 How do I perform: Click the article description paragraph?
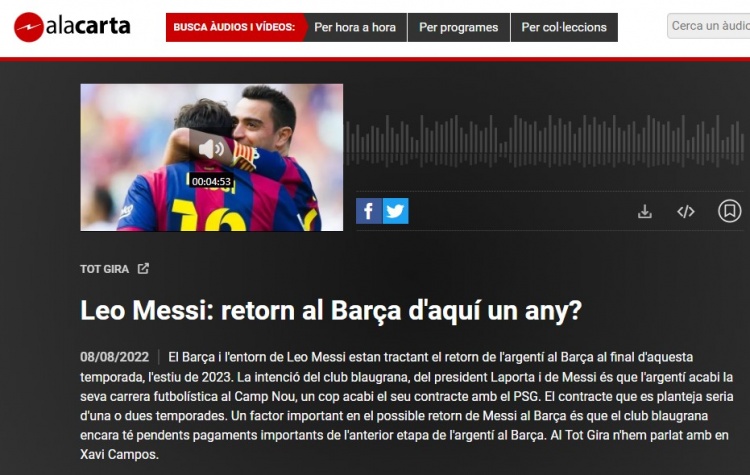coord(407,406)
